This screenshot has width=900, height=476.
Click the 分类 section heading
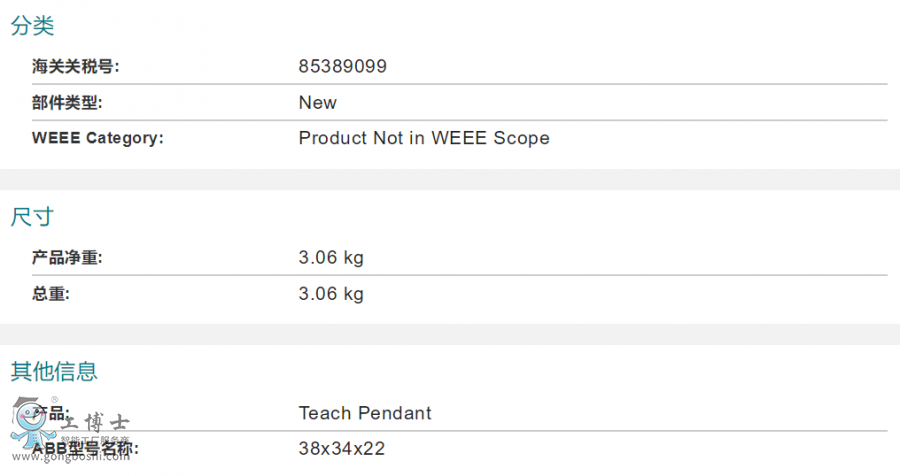click(33, 26)
